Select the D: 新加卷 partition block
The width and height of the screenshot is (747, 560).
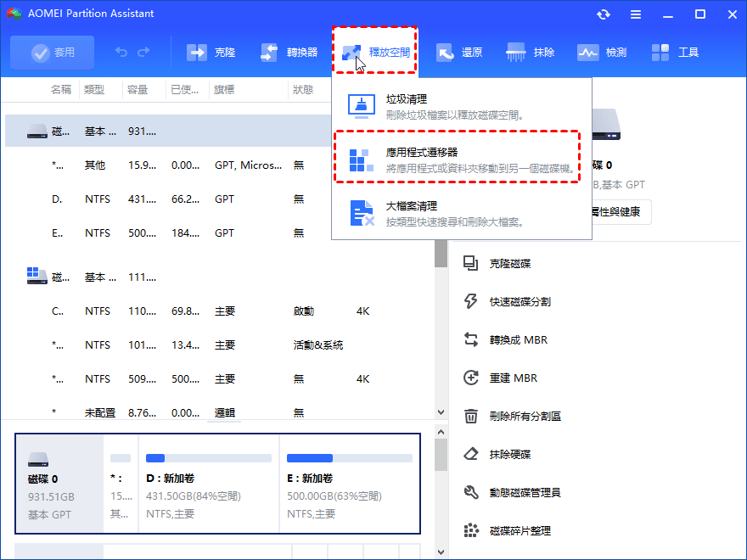coord(209,484)
